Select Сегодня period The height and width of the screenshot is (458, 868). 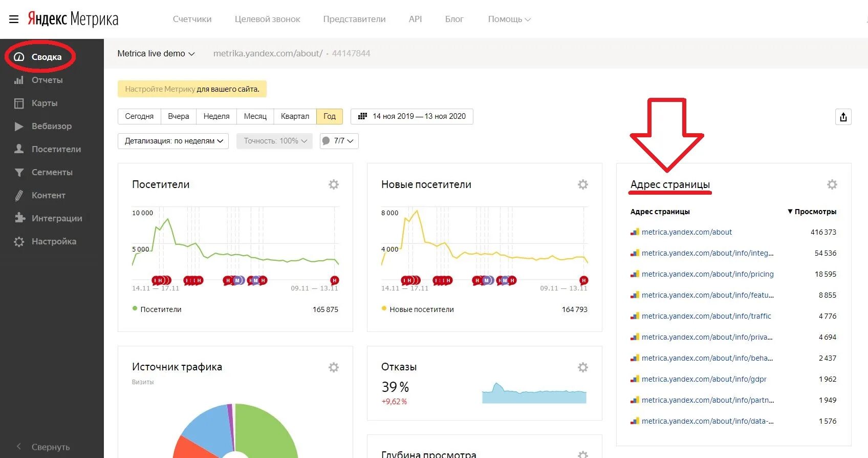139,116
